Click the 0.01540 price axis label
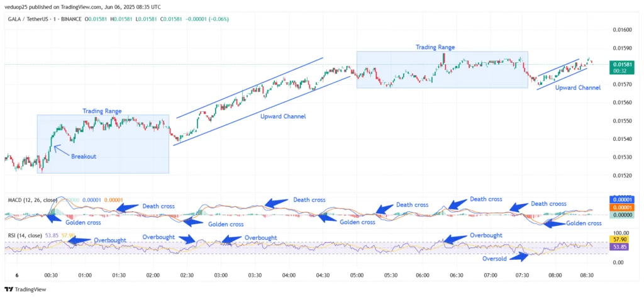 [623, 139]
